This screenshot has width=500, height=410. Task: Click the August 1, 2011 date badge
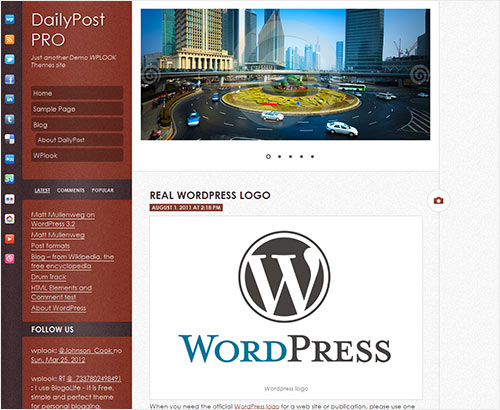[x=186, y=208]
